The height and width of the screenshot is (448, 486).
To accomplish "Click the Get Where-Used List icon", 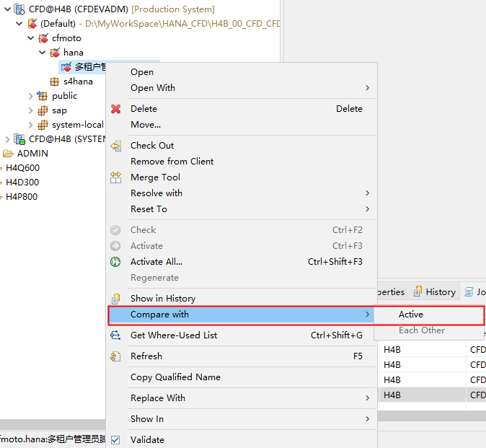I will click(115, 335).
